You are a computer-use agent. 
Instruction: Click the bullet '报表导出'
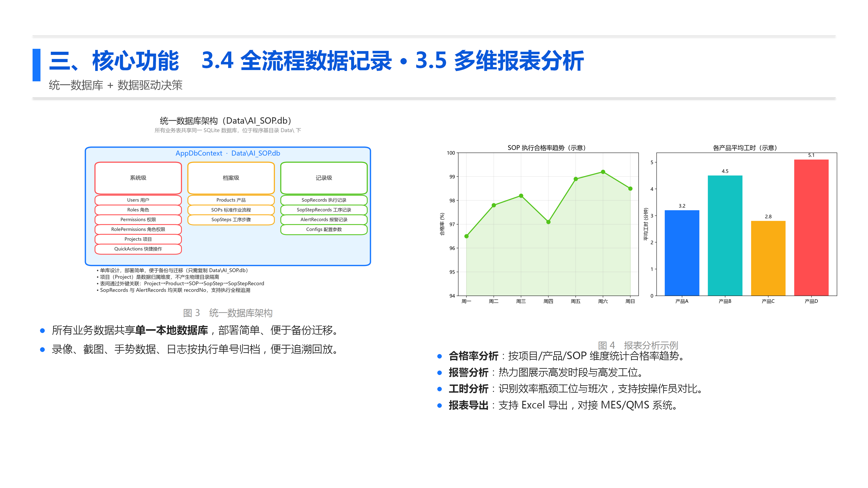tap(468, 405)
